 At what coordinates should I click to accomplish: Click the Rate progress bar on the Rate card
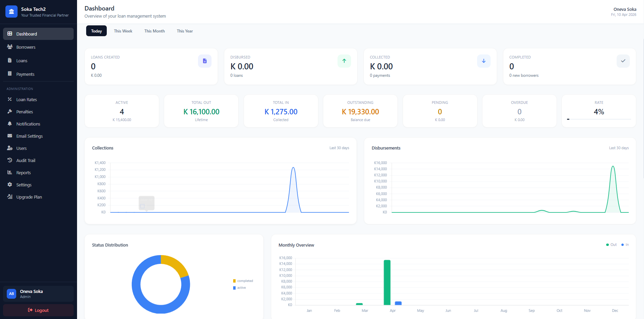tap(598, 119)
